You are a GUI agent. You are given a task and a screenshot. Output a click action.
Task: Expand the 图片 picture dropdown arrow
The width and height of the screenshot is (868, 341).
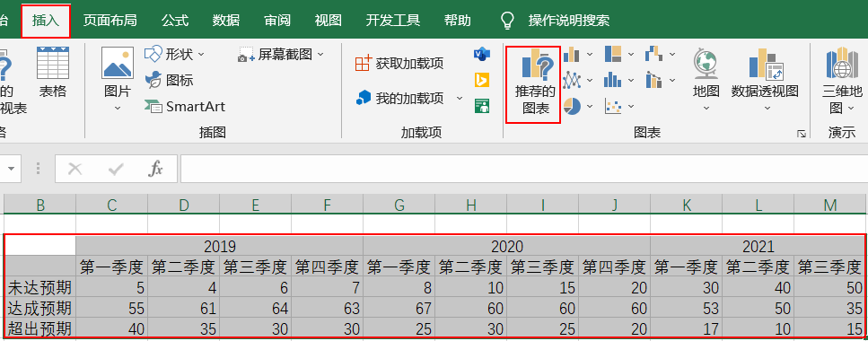(118, 108)
